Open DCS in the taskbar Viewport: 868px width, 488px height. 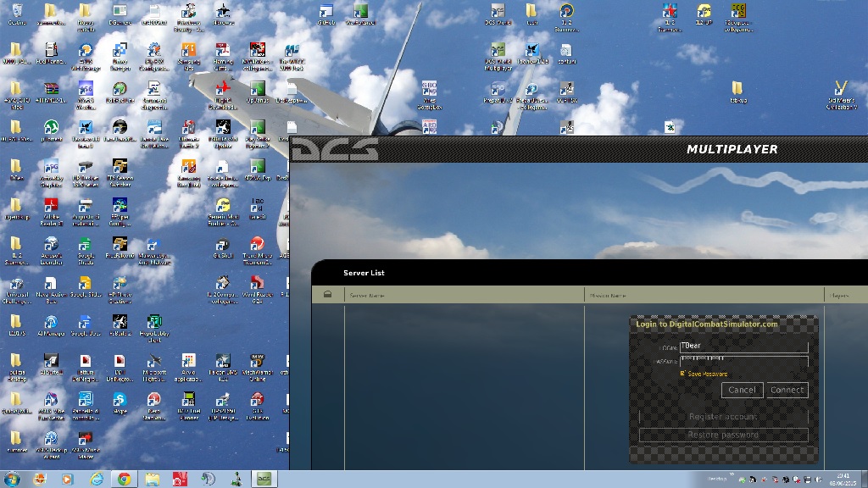tap(264, 479)
